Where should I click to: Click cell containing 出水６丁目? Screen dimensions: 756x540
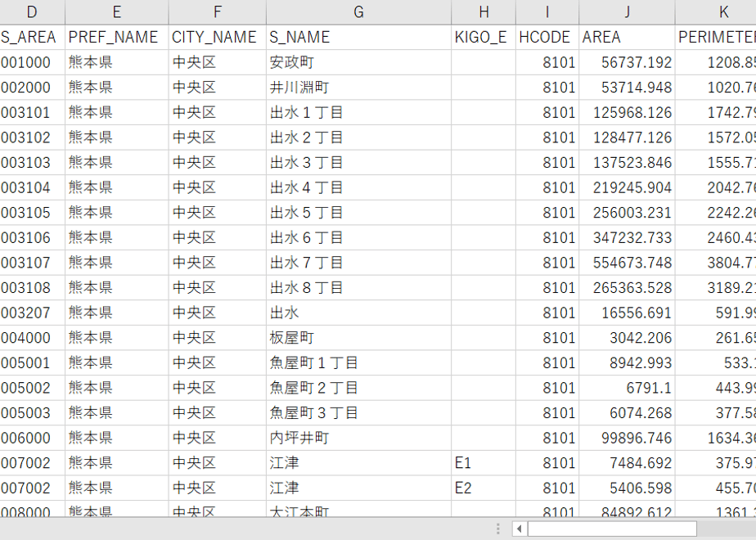358,238
